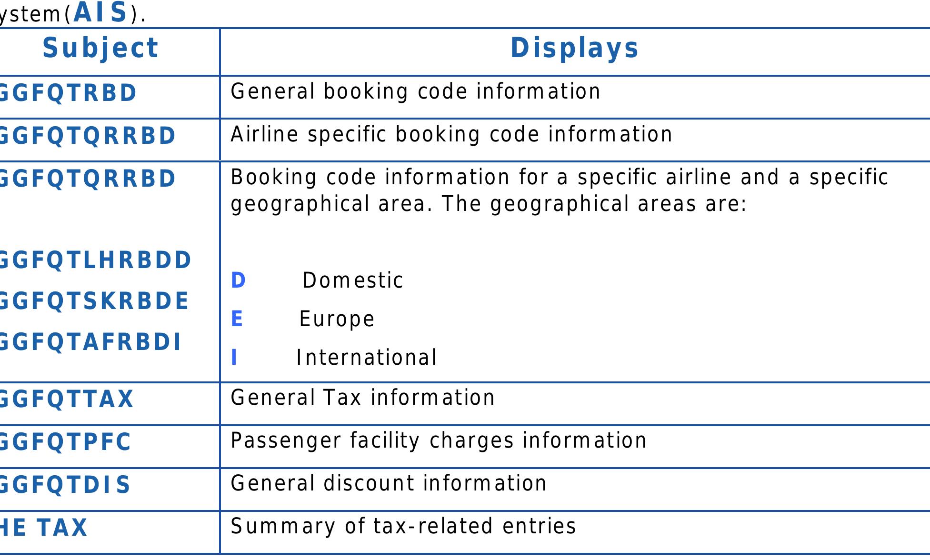This screenshot has width=930, height=560.
Task: Click the blue E area code
Action: click(237, 319)
